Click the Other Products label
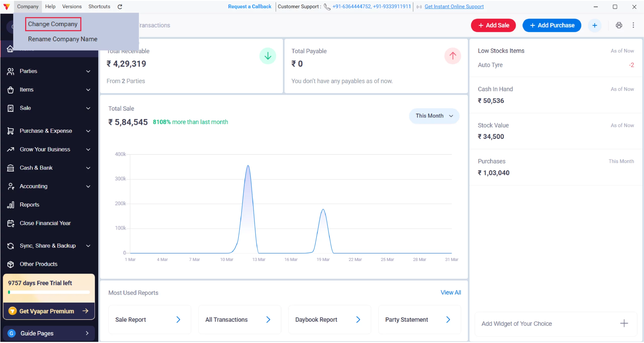 (38, 264)
